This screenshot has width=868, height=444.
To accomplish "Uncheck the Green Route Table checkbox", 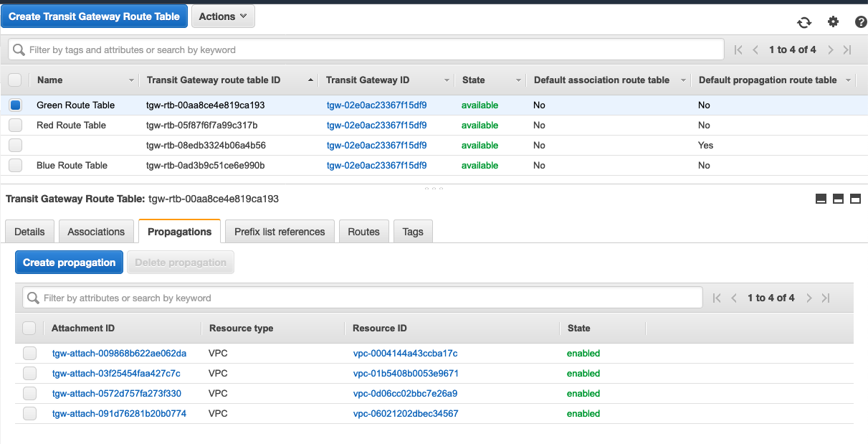I will (15, 105).
